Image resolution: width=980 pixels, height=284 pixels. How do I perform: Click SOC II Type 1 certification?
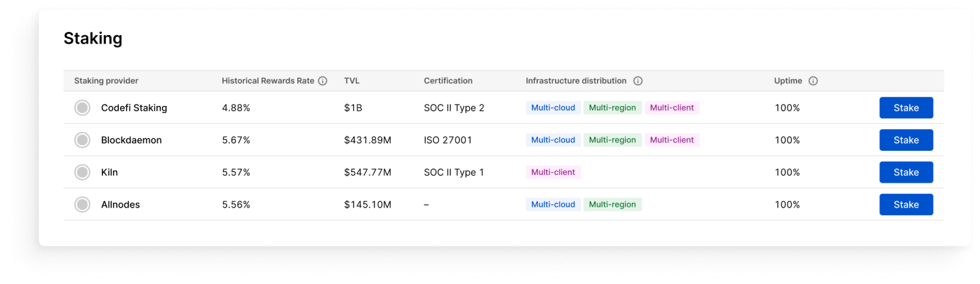click(454, 172)
